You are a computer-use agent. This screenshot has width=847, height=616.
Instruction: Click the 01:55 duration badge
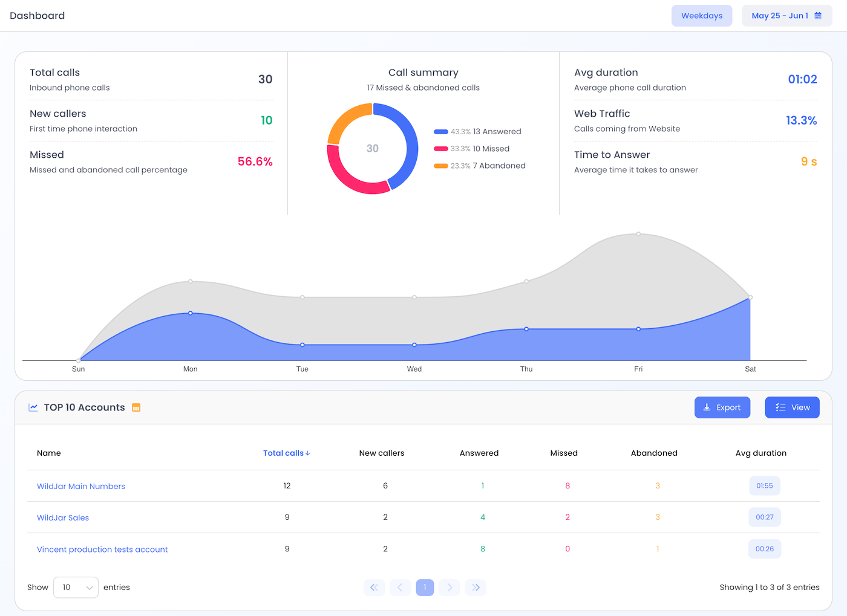click(765, 486)
